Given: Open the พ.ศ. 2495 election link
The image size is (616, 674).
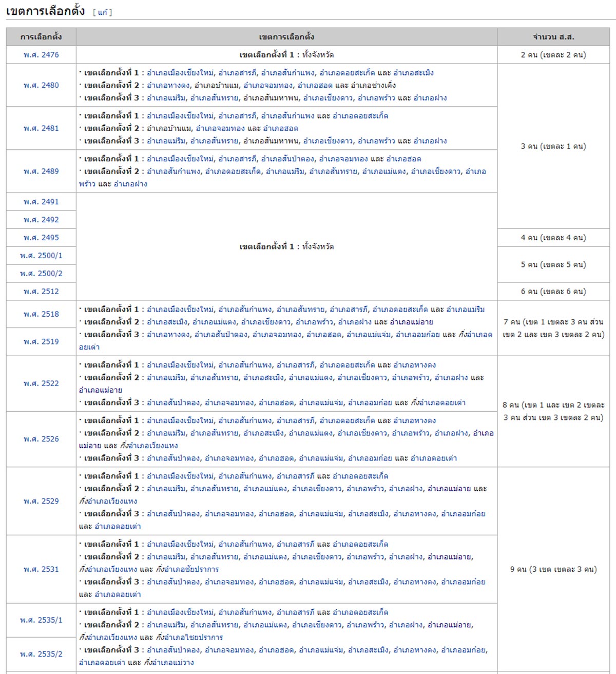Looking at the screenshot, I should click(x=41, y=238).
